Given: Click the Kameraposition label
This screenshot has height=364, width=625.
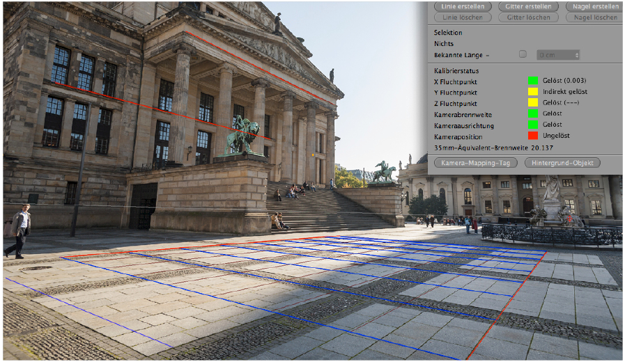Looking at the screenshot, I should [458, 137].
